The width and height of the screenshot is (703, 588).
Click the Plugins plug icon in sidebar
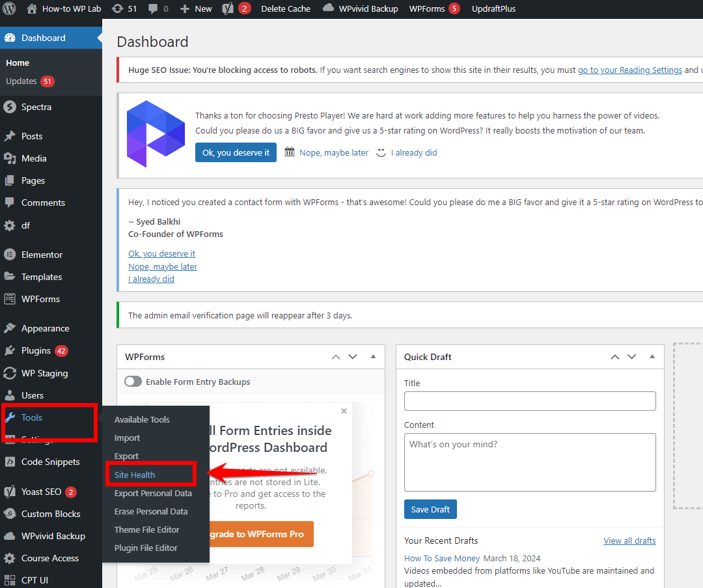coord(10,350)
